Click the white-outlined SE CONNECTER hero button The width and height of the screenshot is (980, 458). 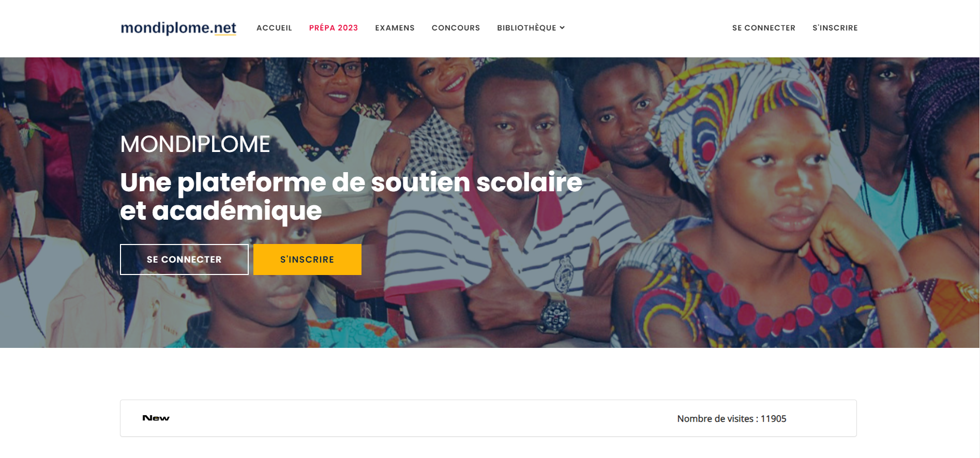point(184,259)
